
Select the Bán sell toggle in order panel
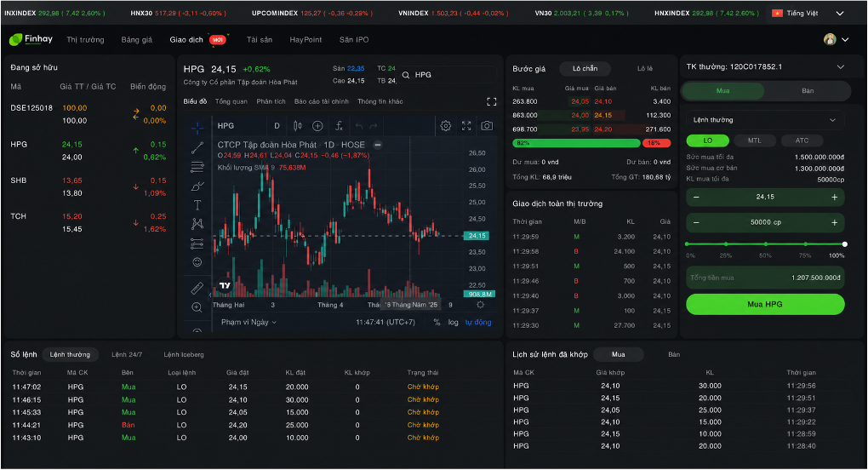[808, 91]
